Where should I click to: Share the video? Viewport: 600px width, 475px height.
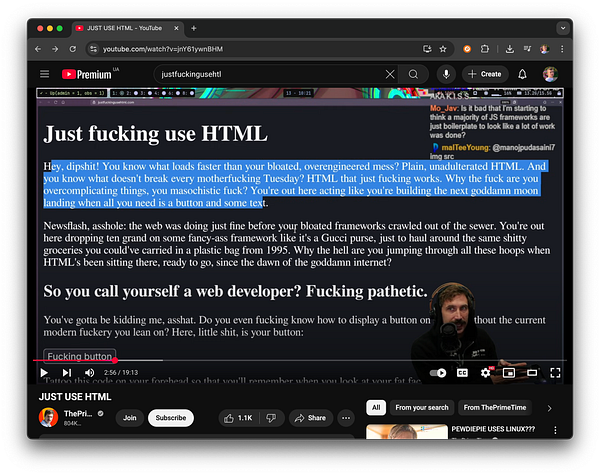[311, 418]
